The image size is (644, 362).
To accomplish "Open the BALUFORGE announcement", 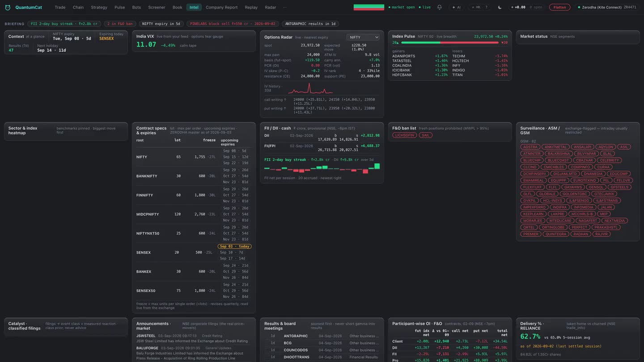I will click(194, 353).
